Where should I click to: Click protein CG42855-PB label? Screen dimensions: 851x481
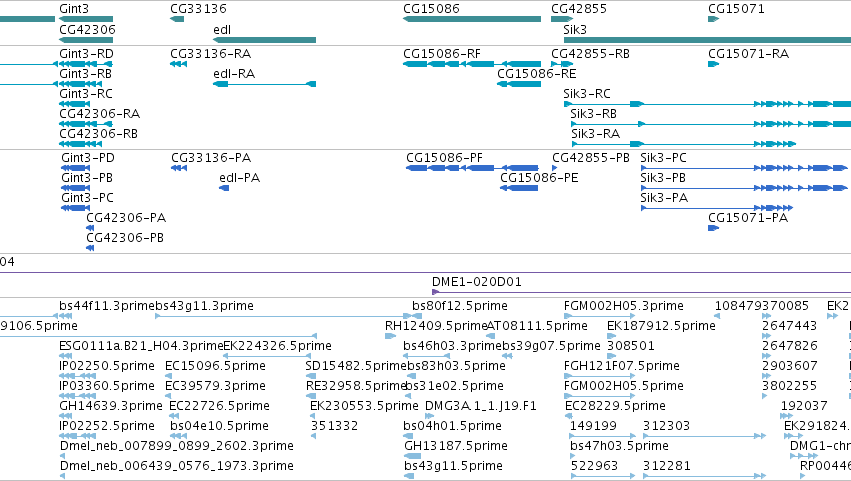pos(590,158)
